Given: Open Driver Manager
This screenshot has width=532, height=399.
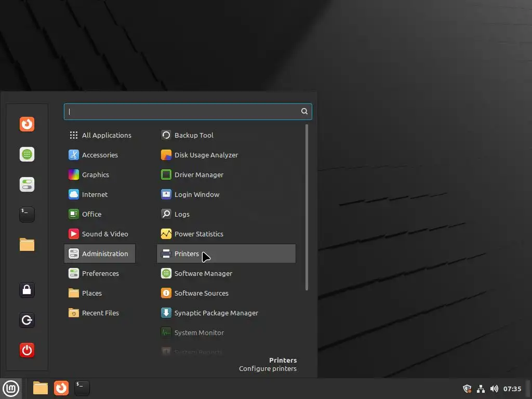Looking at the screenshot, I should coord(227,175).
